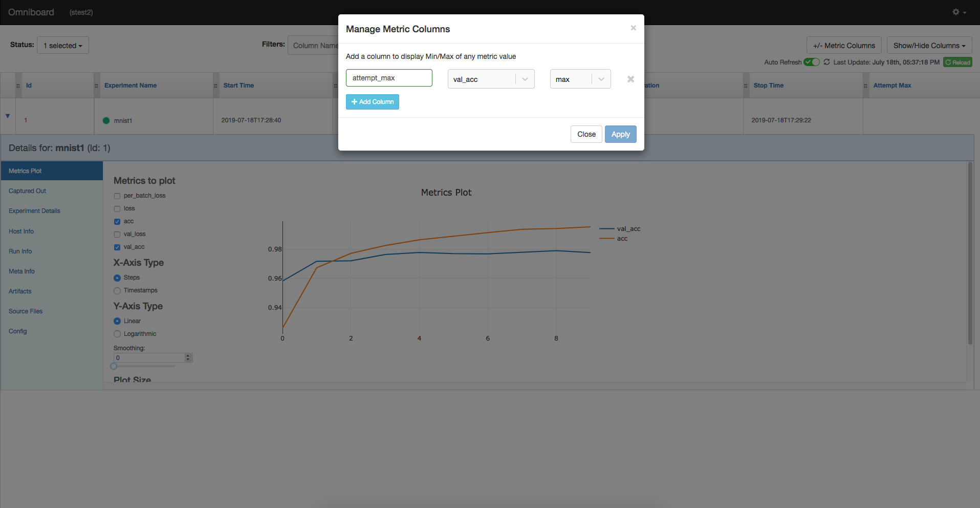Uncheck the acc metric checkbox
This screenshot has height=508, width=980.
(x=117, y=221)
